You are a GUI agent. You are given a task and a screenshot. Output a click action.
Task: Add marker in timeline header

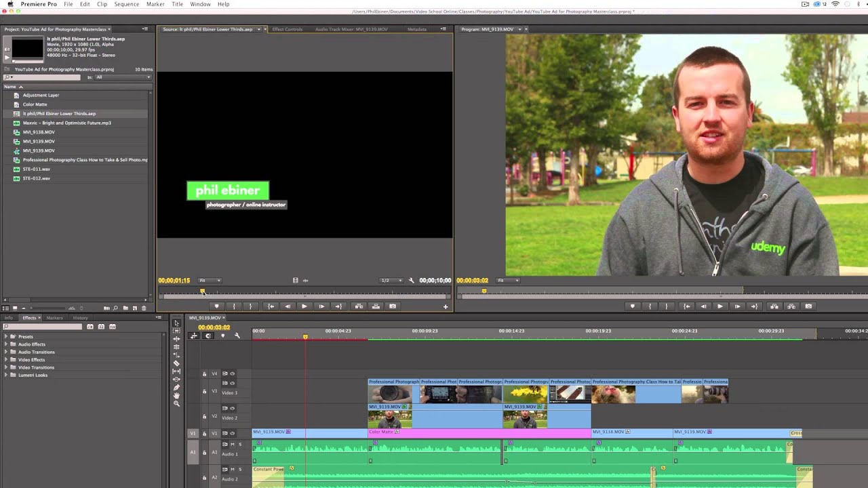(222, 335)
